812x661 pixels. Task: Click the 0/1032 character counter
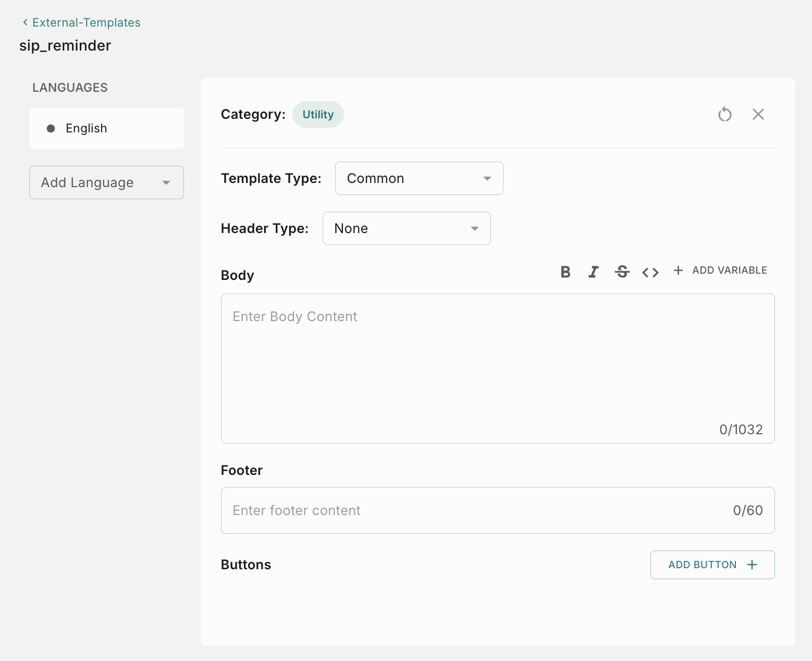(741, 430)
